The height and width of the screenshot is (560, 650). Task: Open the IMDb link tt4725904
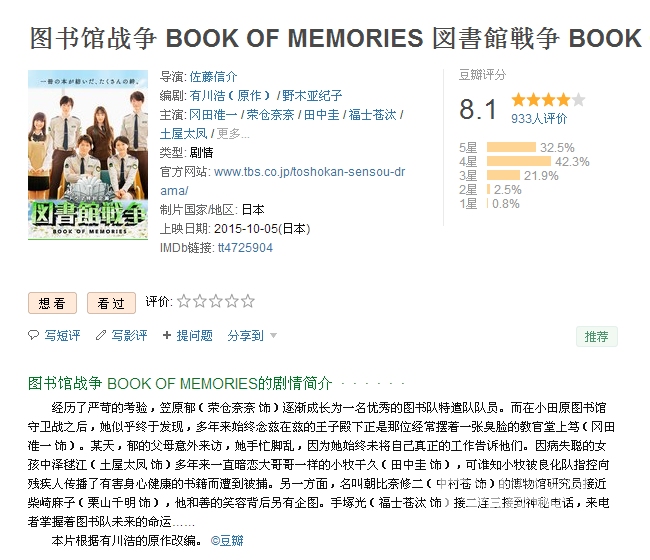point(245,248)
